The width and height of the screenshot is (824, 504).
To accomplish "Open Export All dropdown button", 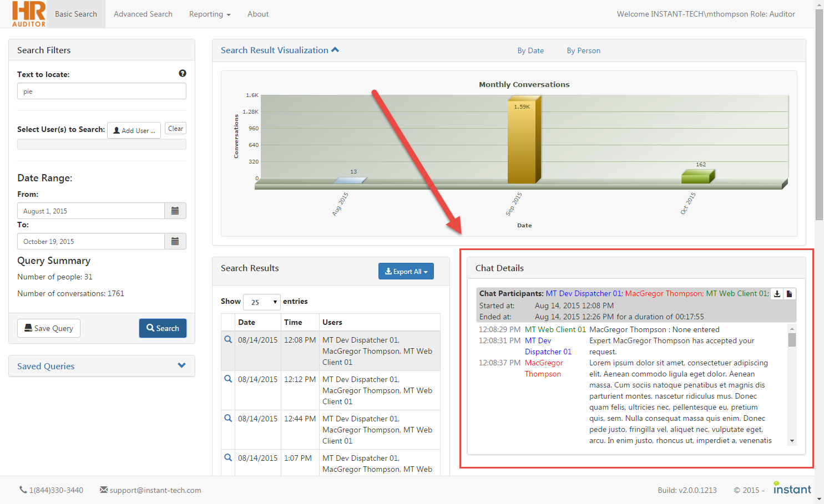I will pos(406,271).
